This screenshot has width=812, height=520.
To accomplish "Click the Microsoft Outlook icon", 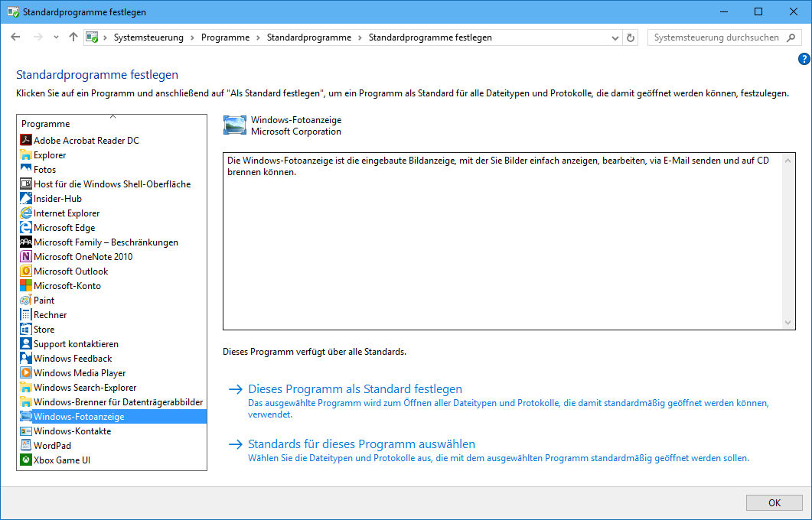I will 26,271.
